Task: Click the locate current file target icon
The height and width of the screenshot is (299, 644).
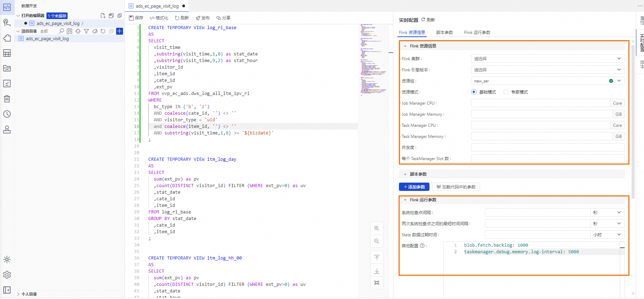Action: click(x=78, y=31)
